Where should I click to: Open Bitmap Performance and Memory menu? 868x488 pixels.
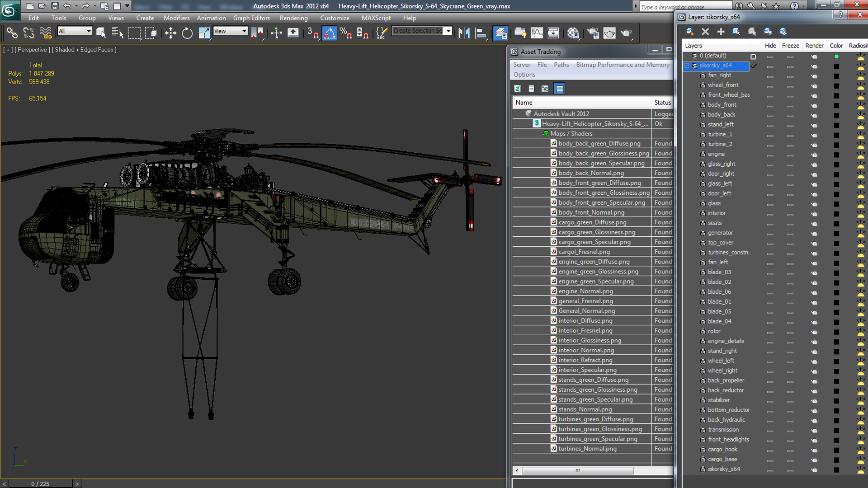coord(623,65)
